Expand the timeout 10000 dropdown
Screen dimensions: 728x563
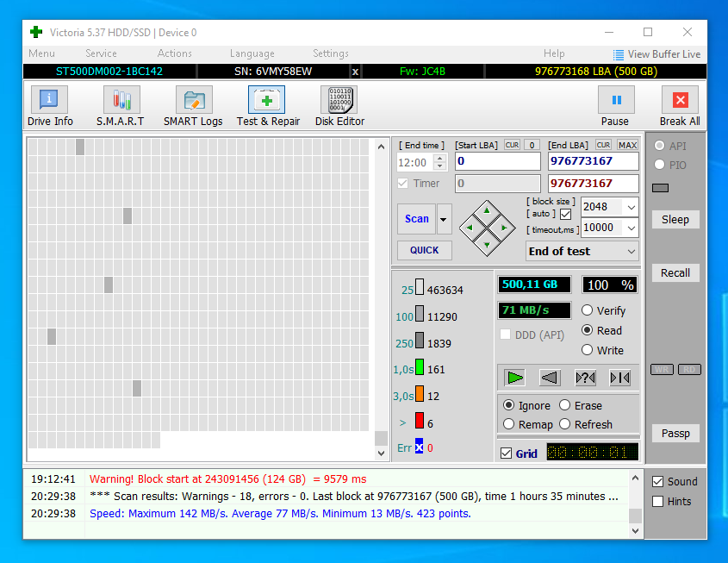(631, 228)
